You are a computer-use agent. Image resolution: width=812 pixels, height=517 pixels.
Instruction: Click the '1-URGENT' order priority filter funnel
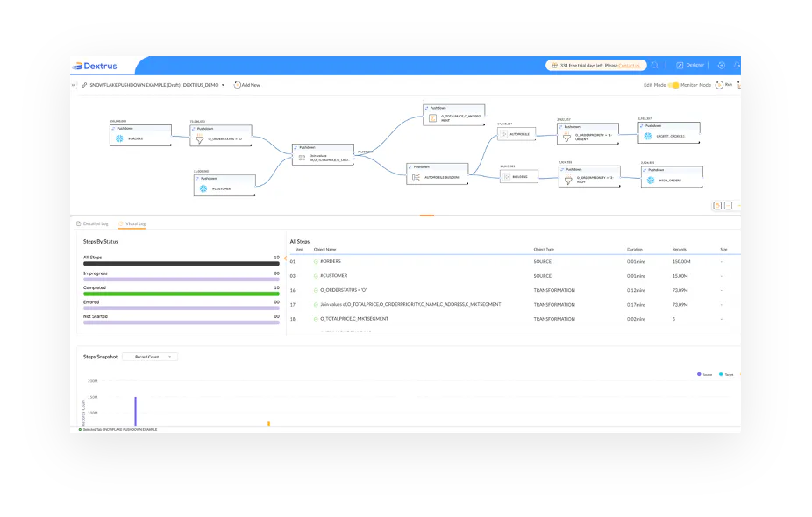(567, 138)
